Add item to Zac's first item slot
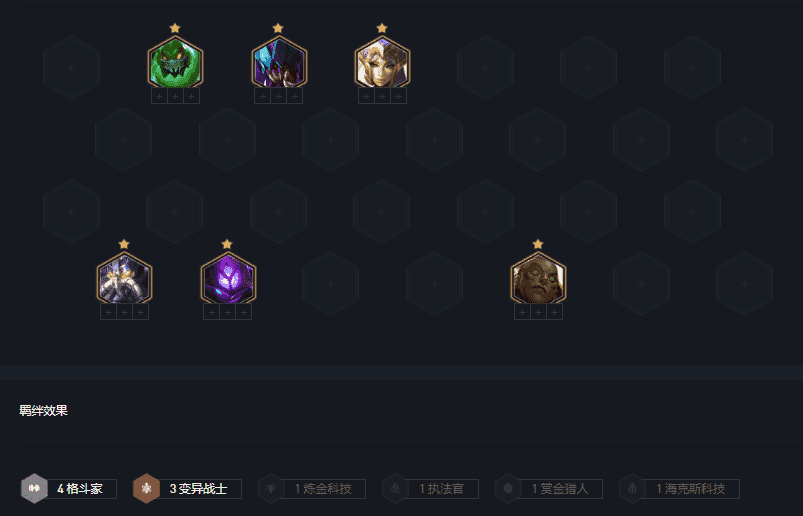Image resolution: width=803 pixels, height=516 pixels. pos(159,96)
